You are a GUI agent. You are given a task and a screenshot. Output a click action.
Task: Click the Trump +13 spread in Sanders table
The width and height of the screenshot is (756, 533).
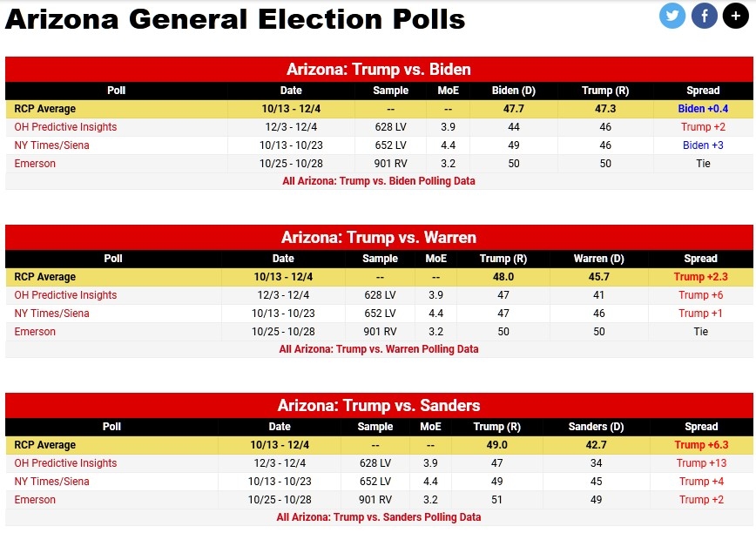pyautogui.click(x=701, y=463)
